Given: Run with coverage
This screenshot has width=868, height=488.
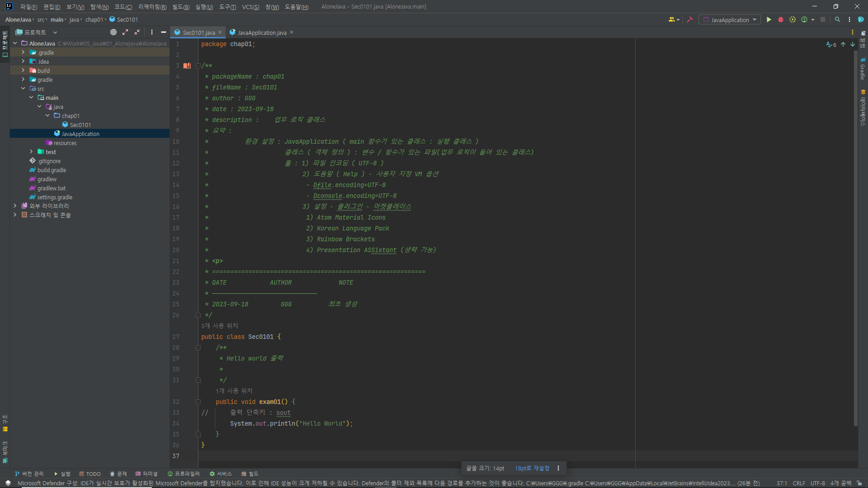Looking at the screenshot, I should 792,19.
